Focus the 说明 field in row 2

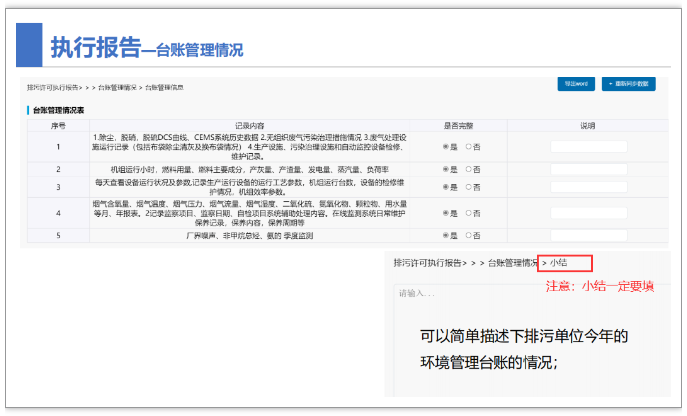588,169
